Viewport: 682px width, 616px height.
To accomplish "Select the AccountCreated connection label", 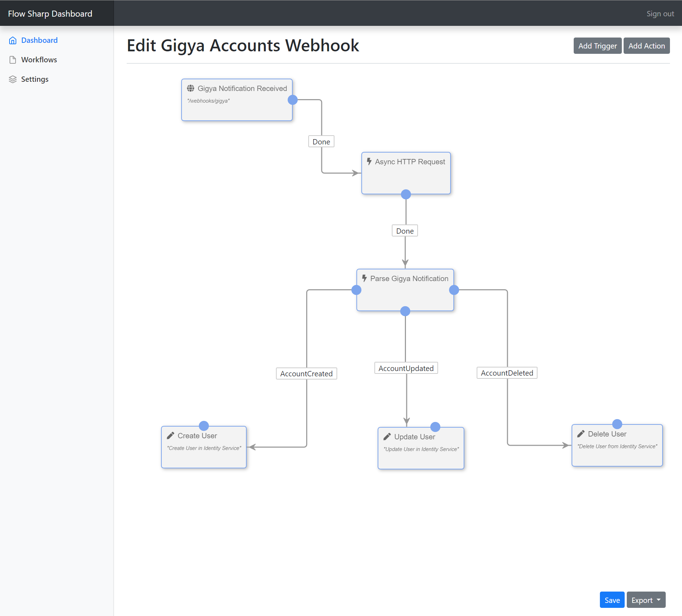I will 306,373.
